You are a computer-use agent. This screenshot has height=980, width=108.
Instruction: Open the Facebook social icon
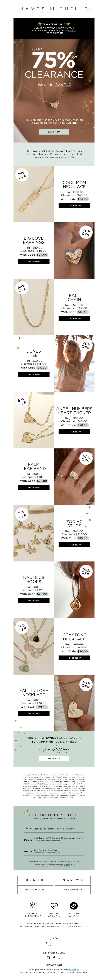(54, 958)
